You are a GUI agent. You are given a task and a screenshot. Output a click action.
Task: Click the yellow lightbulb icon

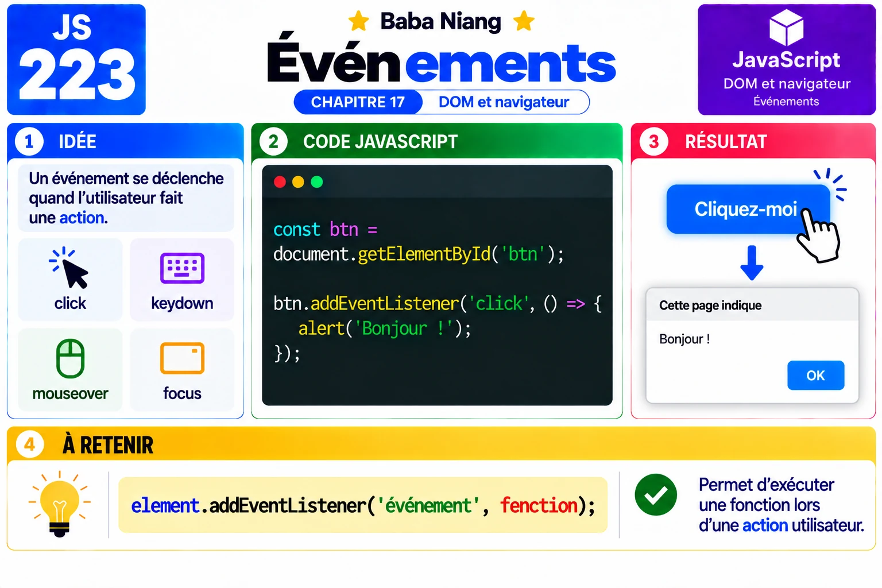59,504
